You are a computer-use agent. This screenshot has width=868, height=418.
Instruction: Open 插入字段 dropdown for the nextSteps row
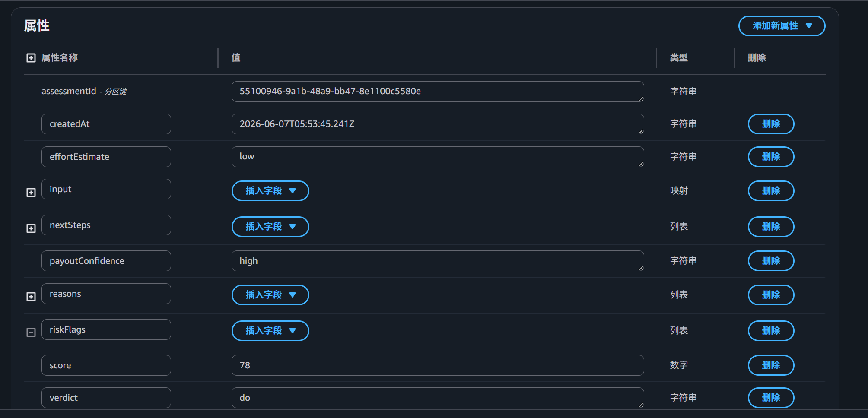click(x=270, y=227)
